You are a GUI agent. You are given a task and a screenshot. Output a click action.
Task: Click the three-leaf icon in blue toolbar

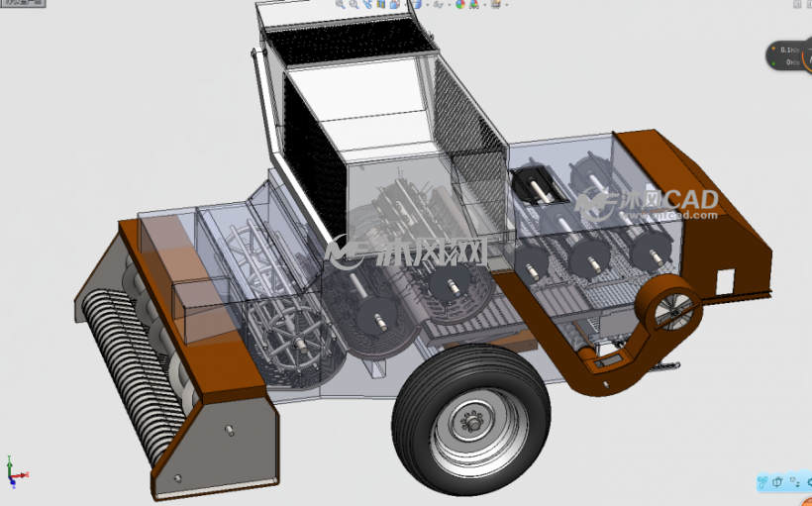pyautogui.click(x=762, y=482)
